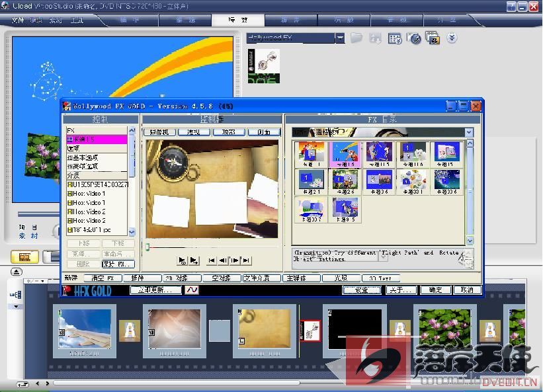Expand the gallery with the double-chevron button
The height and width of the screenshot is (392, 543).
click(x=452, y=38)
